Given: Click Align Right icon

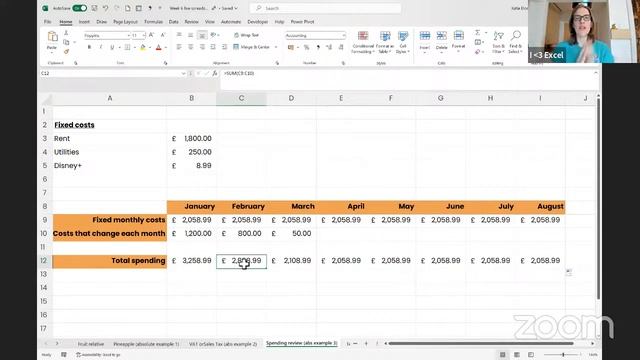Looking at the screenshot, I should [x=202, y=47].
